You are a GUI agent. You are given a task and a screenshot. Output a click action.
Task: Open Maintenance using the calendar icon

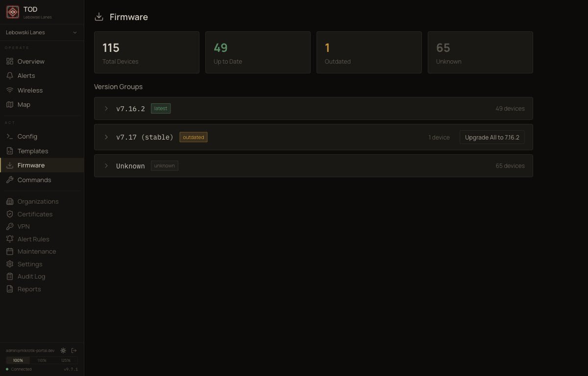tap(10, 251)
